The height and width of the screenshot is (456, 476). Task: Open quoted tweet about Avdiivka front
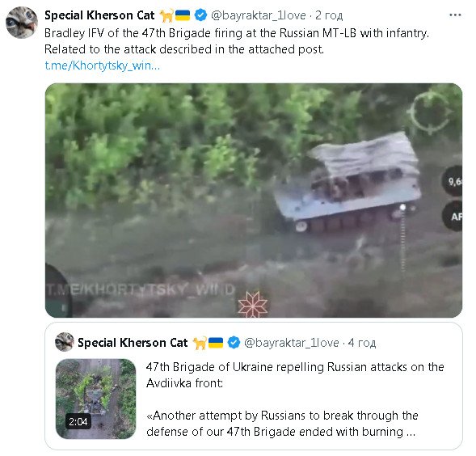(x=254, y=386)
